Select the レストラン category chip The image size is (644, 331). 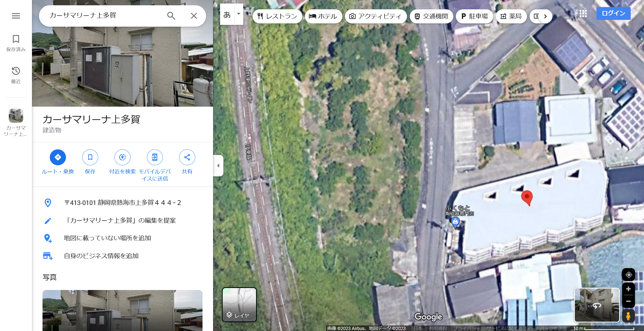pos(277,16)
